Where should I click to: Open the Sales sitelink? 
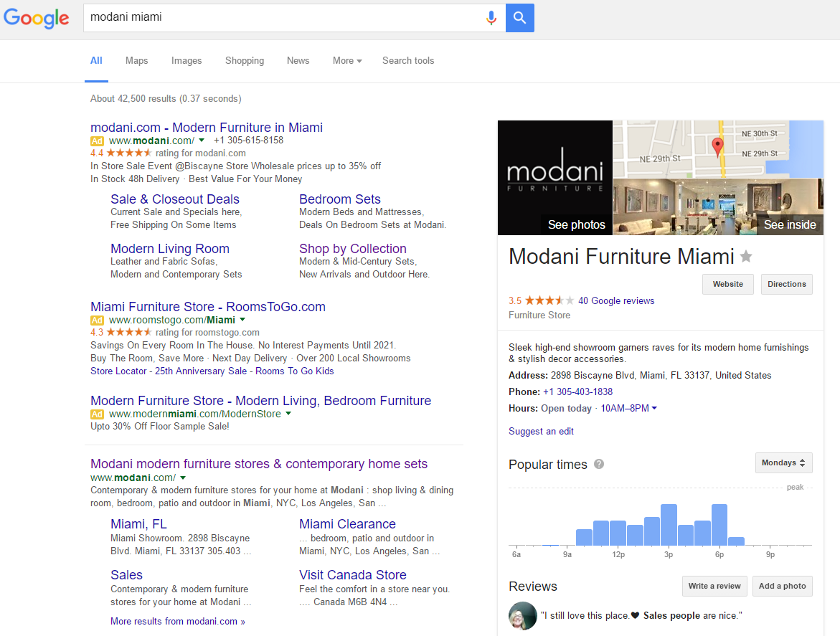pos(126,575)
